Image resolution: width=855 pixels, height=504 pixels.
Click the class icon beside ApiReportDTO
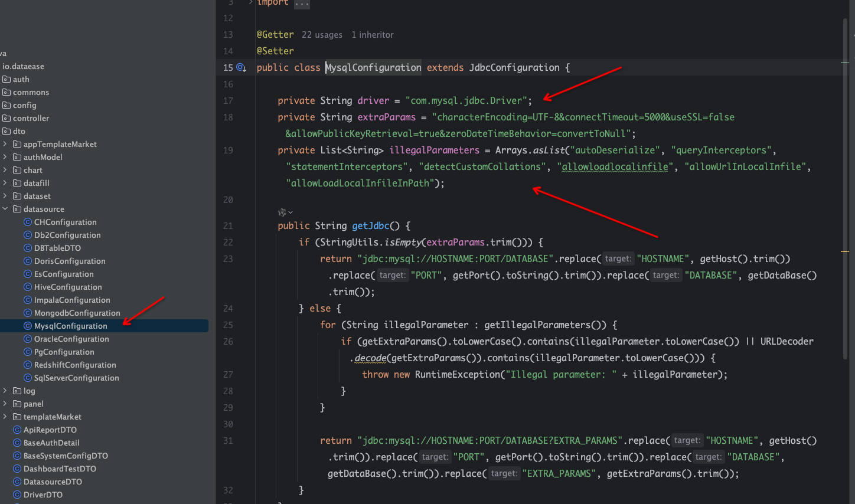(x=17, y=430)
